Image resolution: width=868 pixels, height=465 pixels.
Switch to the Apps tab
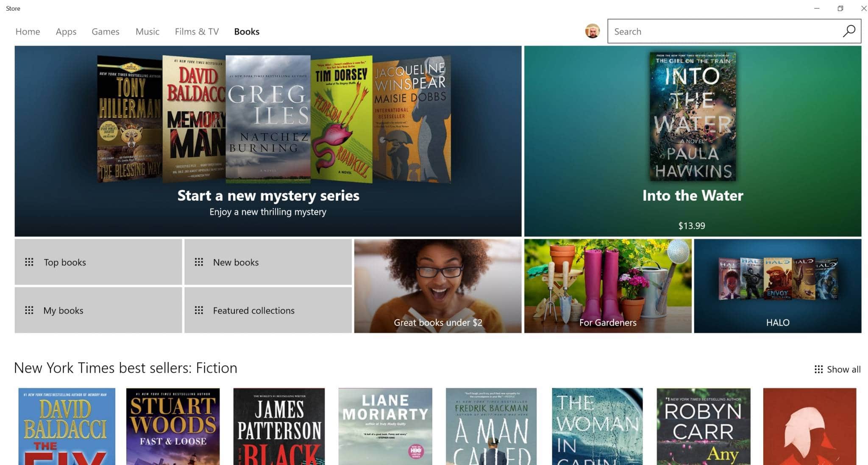[x=66, y=31]
